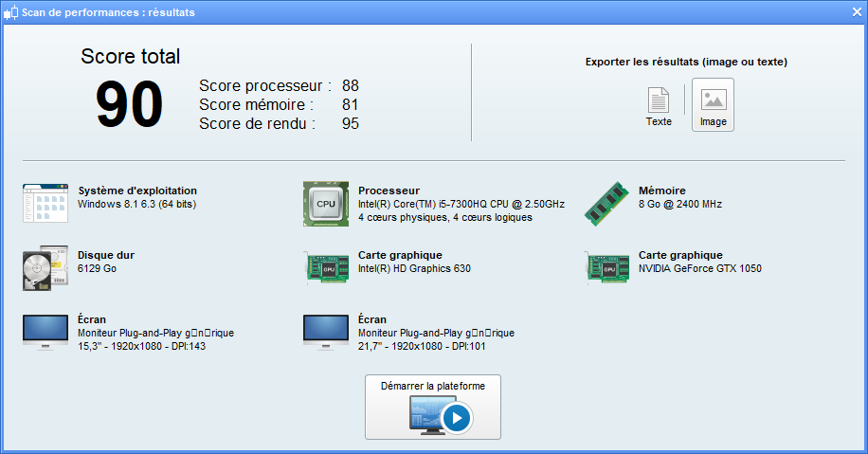Click Windows 8.1 6.3 (64 bits) text
The image size is (868, 454).
click(x=136, y=204)
